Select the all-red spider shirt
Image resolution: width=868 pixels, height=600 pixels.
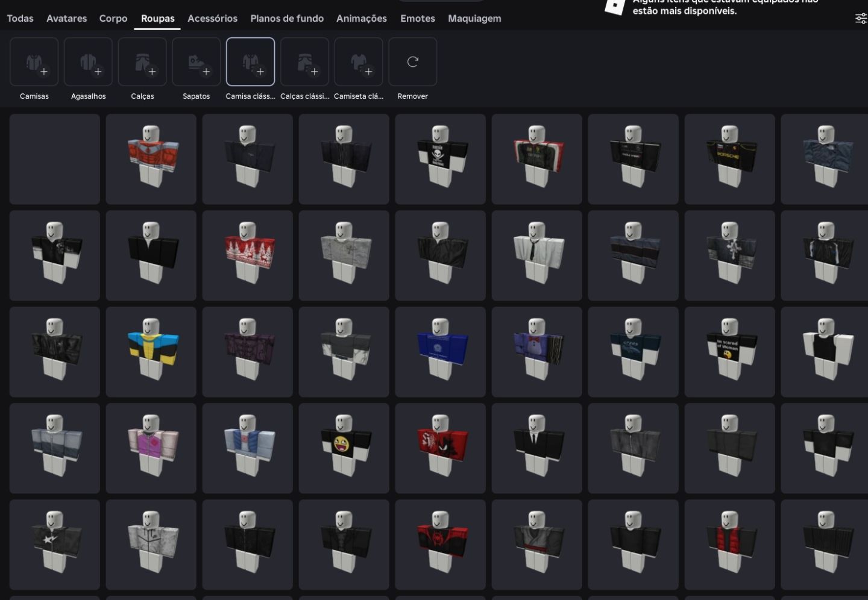click(441, 448)
